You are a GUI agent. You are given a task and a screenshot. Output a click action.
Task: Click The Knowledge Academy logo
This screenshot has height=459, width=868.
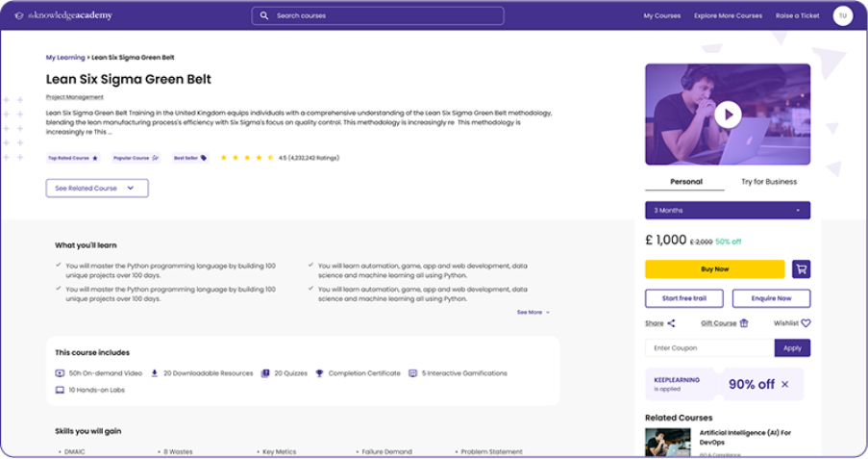click(63, 15)
